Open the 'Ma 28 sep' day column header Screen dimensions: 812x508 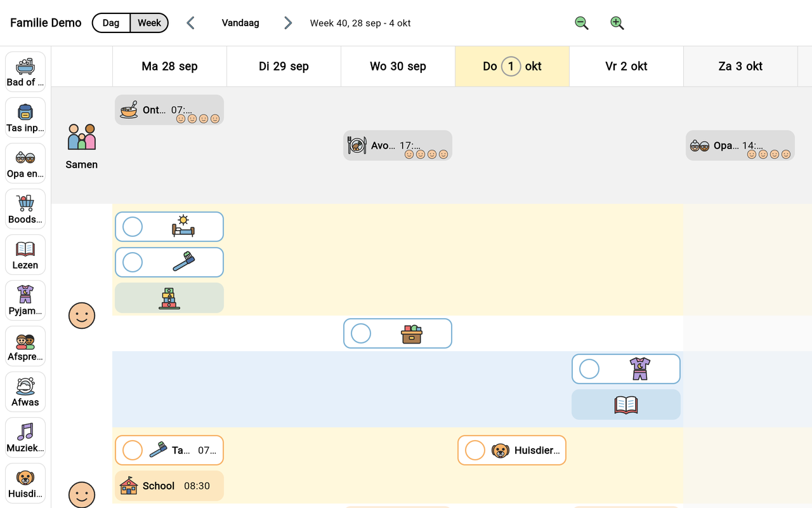pos(169,66)
